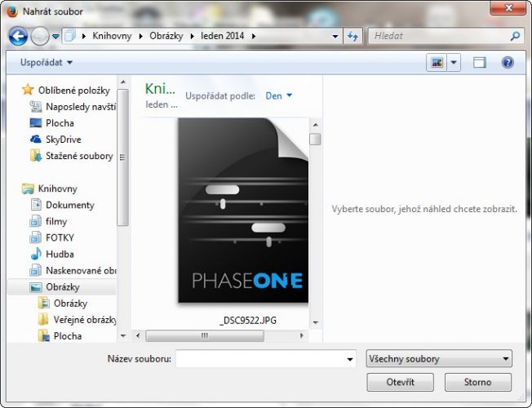Click the _DSC9522.JPG file name

248,321
